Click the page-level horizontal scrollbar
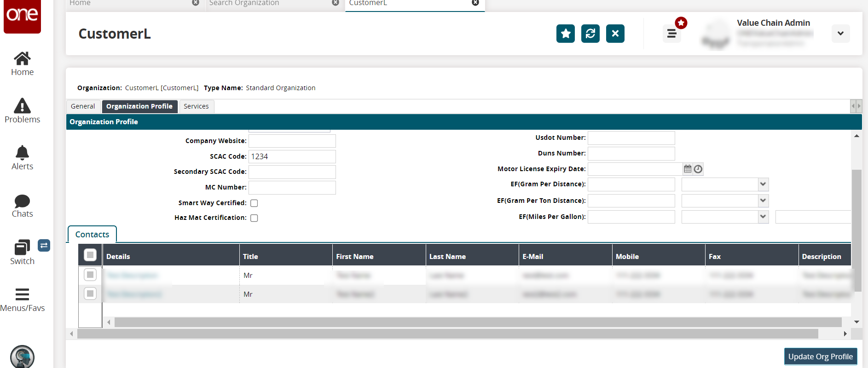 (x=447, y=333)
